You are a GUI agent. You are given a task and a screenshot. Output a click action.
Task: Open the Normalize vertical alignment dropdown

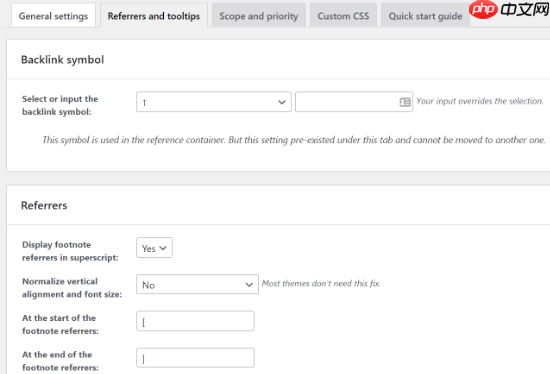(x=197, y=284)
